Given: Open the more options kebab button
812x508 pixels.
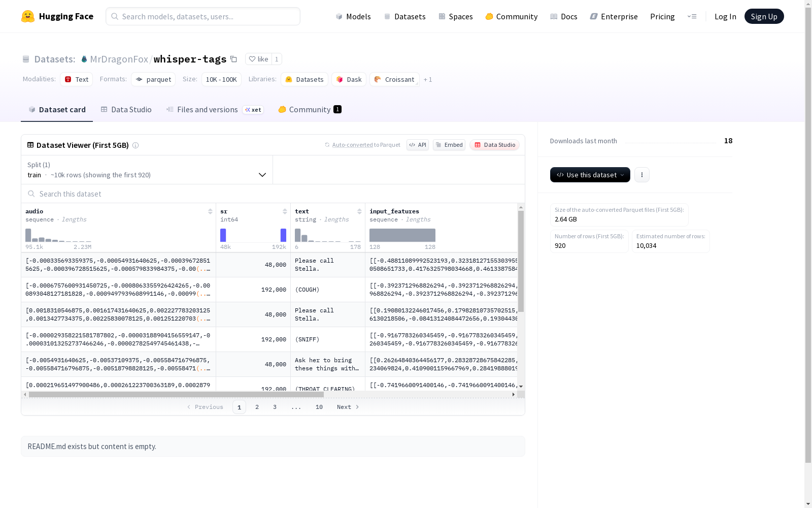Looking at the screenshot, I should [642, 175].
